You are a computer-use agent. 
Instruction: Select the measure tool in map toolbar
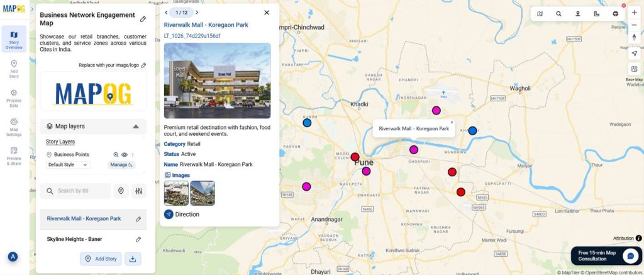coord(596,14)
